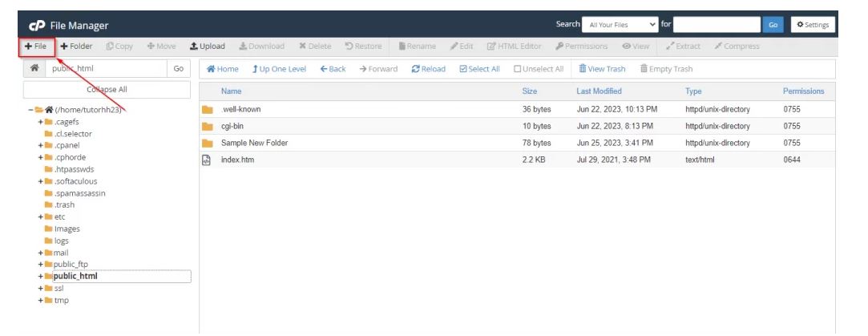Click the index.htm file icon
This screenshot has height=336, width=868.
pos(206,160)
